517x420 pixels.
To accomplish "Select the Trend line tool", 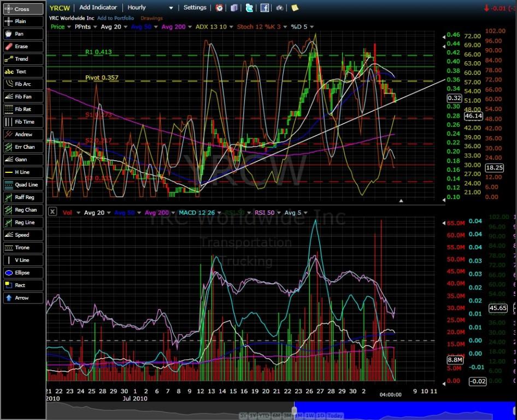I will click(23, 59).
